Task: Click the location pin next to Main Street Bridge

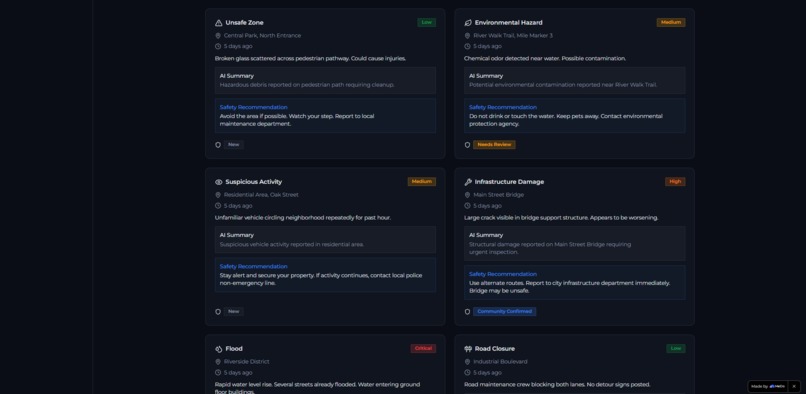Action: pyautogui.click(x=467, y=195)
